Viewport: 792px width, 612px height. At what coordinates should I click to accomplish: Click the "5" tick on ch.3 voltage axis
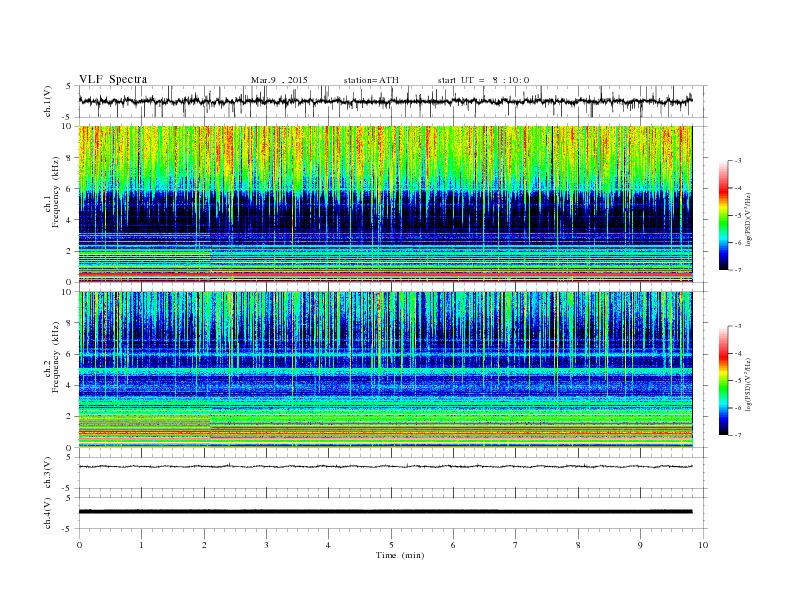coord(70,457)
